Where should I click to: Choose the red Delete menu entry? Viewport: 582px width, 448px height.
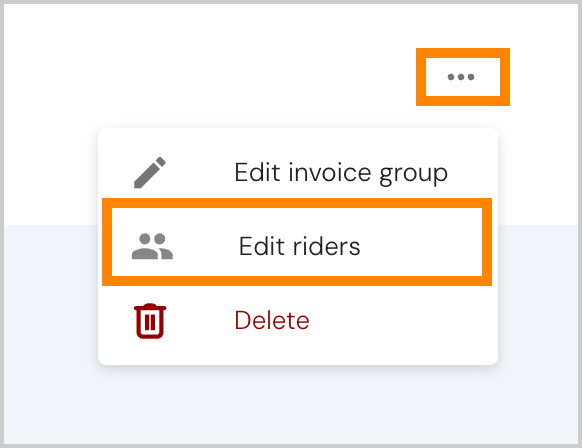tap(298, 321)
